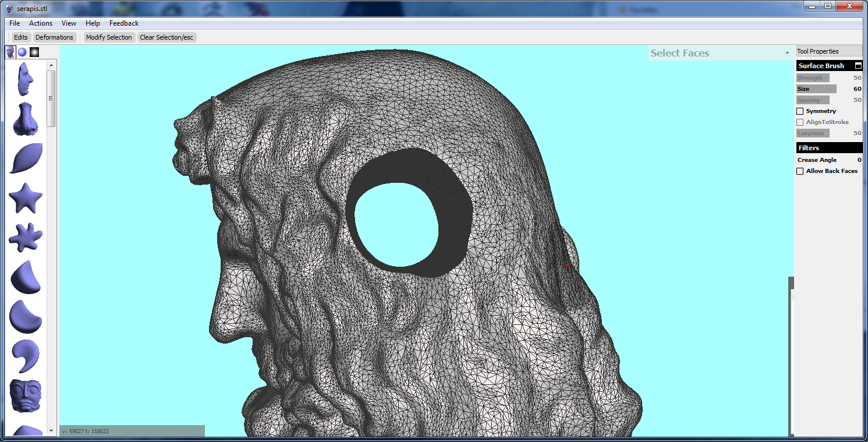Click the Lazyness value 50
Image resolution: width=868 pixels, height=442 pixels.
pos(858,133)
